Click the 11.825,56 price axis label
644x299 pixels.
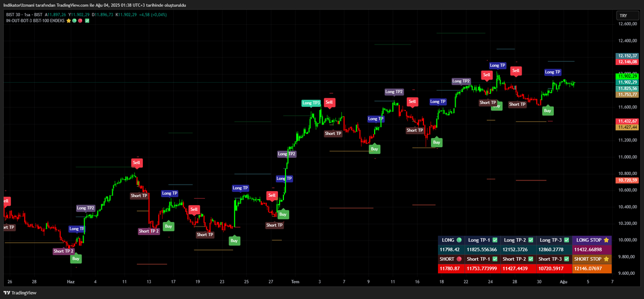click(627, 88)
